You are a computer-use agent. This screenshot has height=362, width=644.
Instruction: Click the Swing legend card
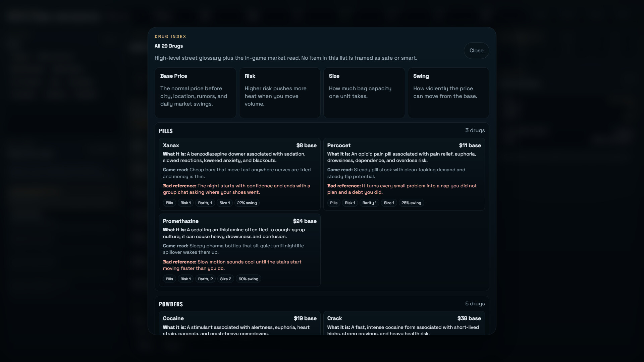448,93
